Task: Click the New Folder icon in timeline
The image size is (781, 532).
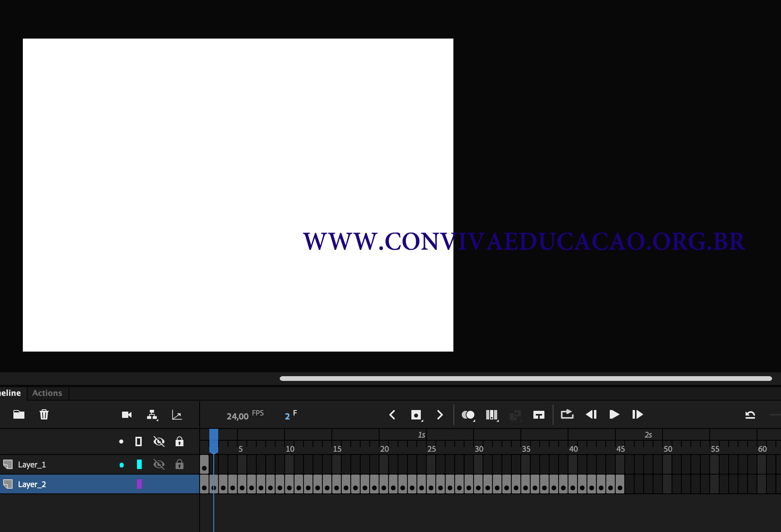Action: 19,414
